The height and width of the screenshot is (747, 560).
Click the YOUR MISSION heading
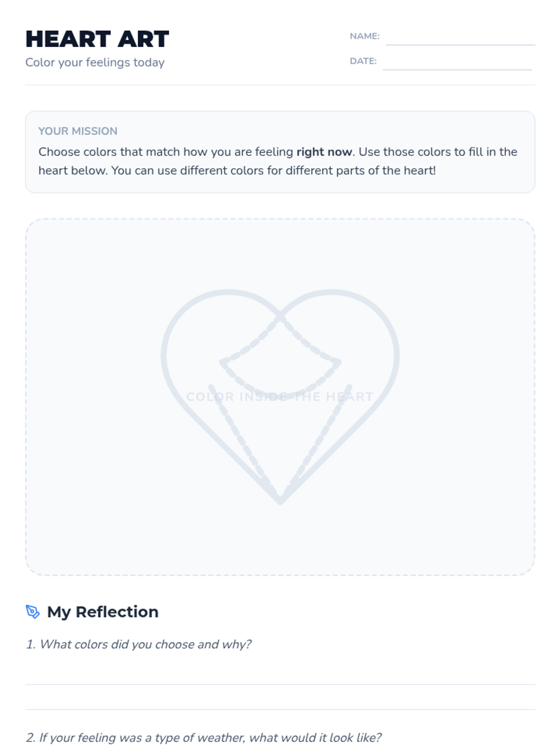78,131
